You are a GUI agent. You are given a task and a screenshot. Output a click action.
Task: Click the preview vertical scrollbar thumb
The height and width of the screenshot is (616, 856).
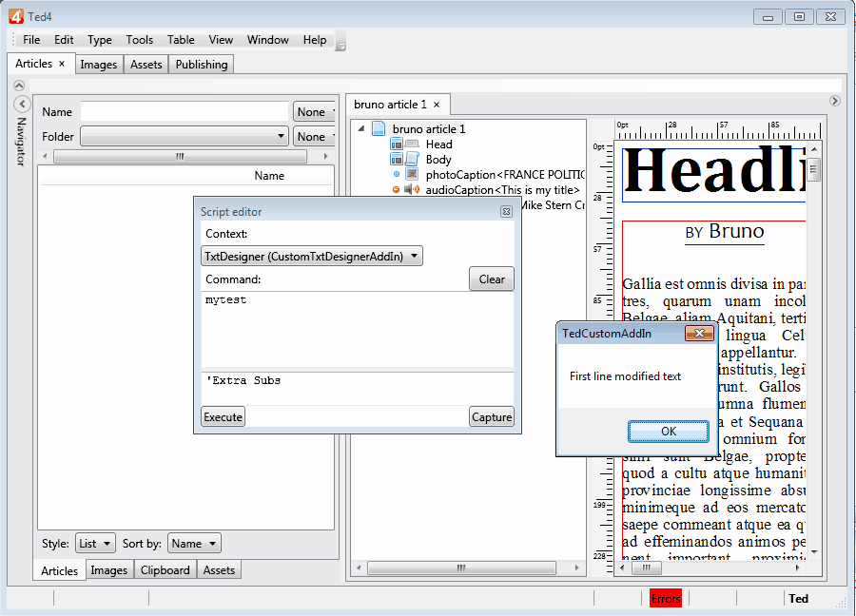click(814, 168)
